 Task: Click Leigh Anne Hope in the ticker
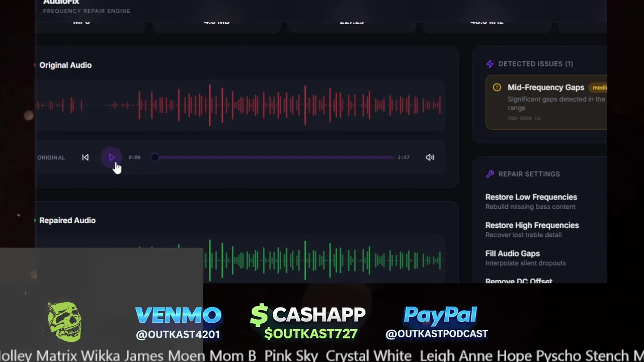[x=476, y=356]
